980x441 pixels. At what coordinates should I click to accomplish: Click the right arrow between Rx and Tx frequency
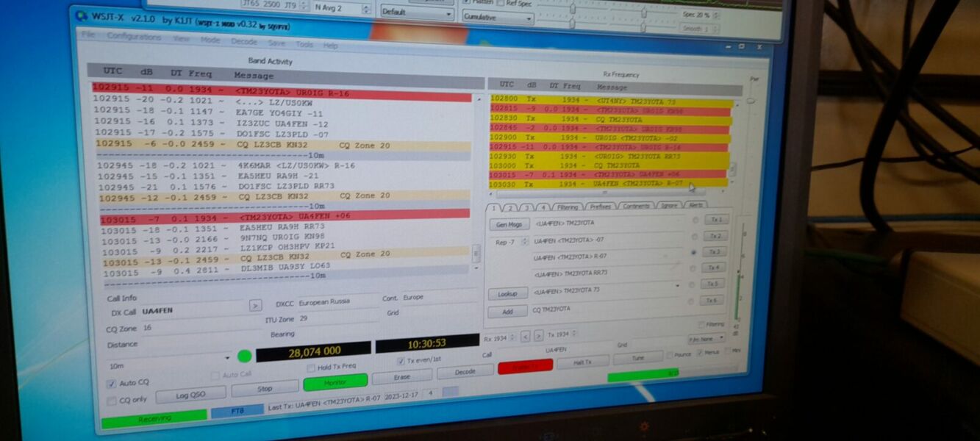[538, 336]
